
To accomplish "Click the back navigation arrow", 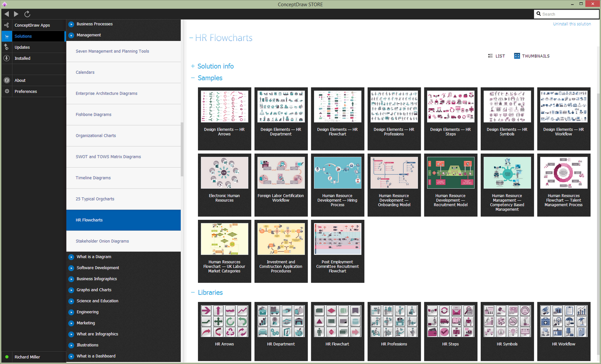I will pyautogui.click(x=6, y=14).
